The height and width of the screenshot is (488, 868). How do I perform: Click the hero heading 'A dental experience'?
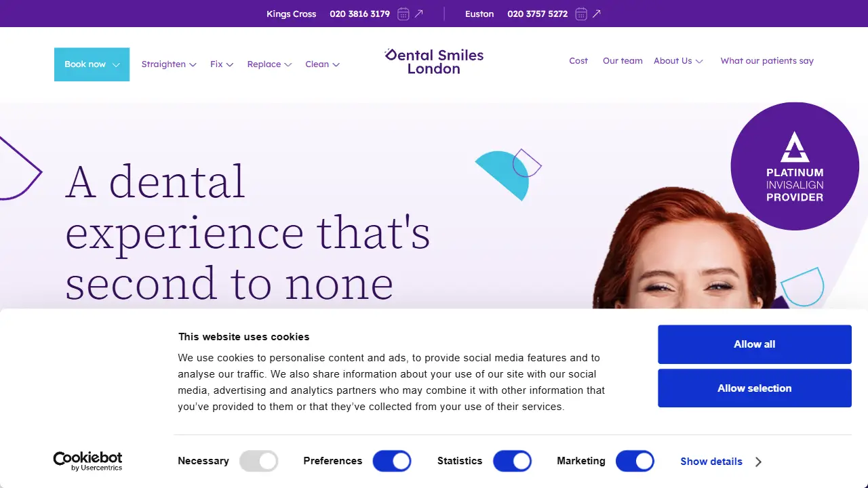pos(248,232)
